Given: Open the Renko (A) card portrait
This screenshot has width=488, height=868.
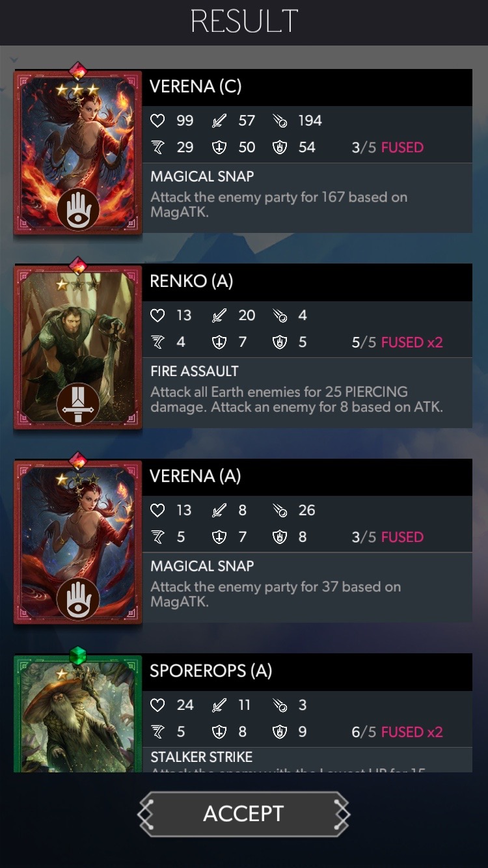Looking at the screenshot, I should (x=78, y=347).
